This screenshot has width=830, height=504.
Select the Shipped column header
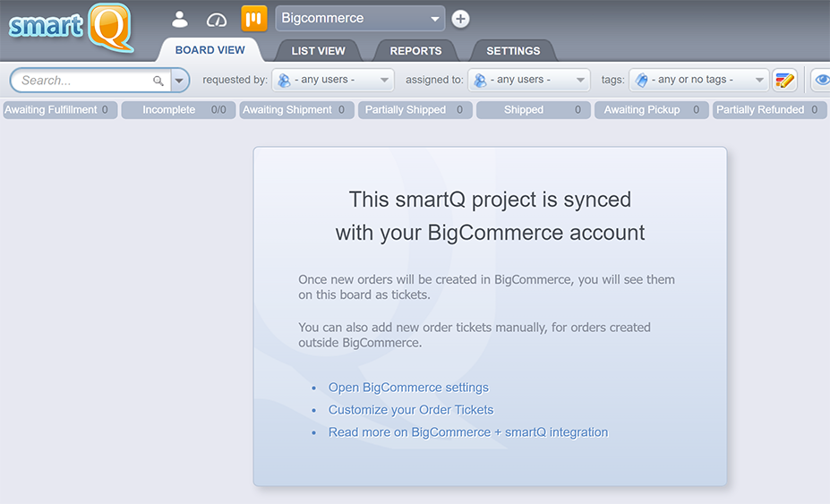coord(533,109)
